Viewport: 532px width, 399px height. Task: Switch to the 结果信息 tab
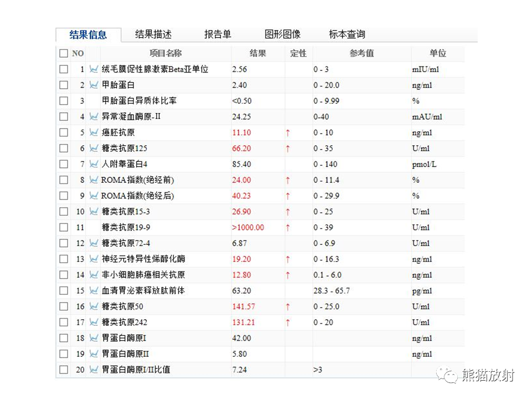click(88, 34)
